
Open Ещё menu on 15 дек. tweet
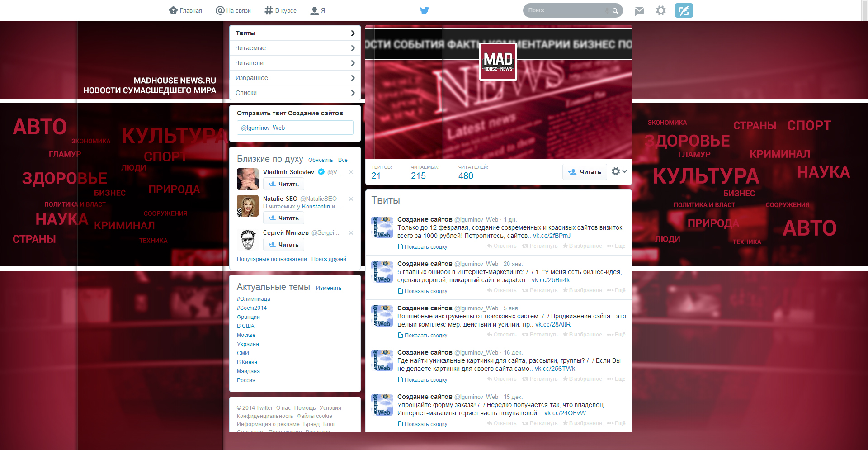pos(616,423)
